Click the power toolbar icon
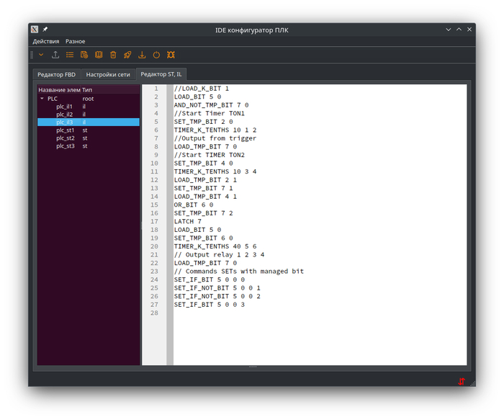The width and height of the screenshot is (504, 420). [156, 55]
